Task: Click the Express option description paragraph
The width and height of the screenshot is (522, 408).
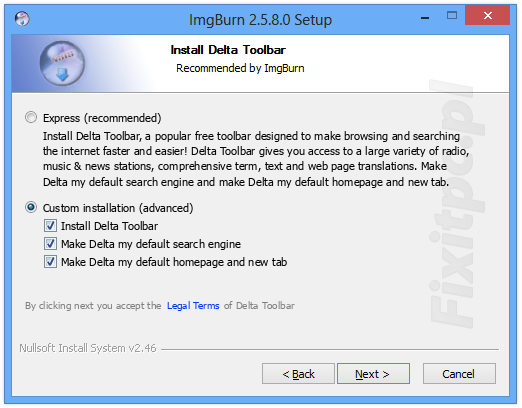Action: (x=256, y=159)
